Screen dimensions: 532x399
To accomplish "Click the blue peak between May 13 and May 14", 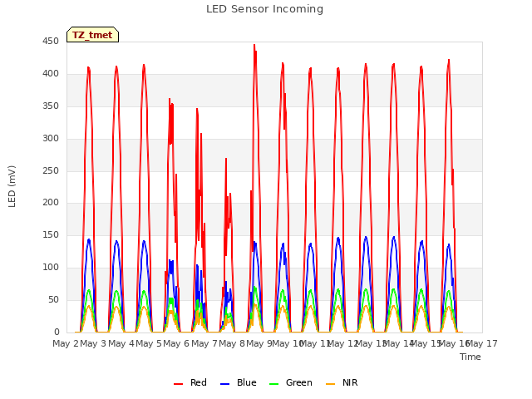I will coord(393,238).
